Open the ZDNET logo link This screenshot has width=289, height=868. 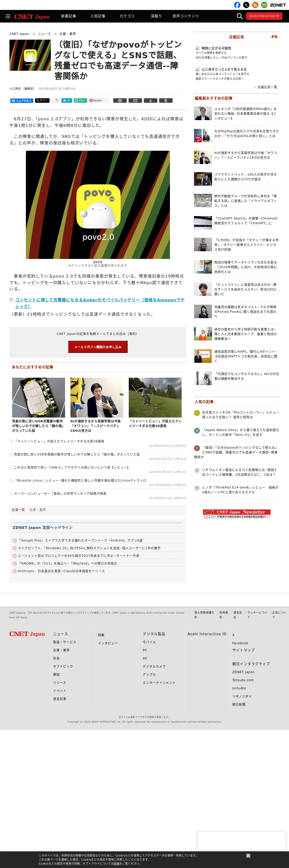click(278, 5)
